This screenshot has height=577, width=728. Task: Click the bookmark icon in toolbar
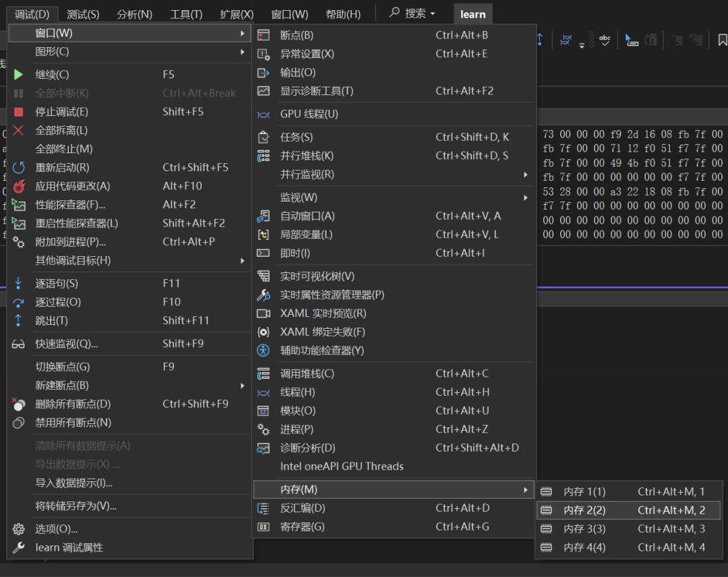point(722,40)
